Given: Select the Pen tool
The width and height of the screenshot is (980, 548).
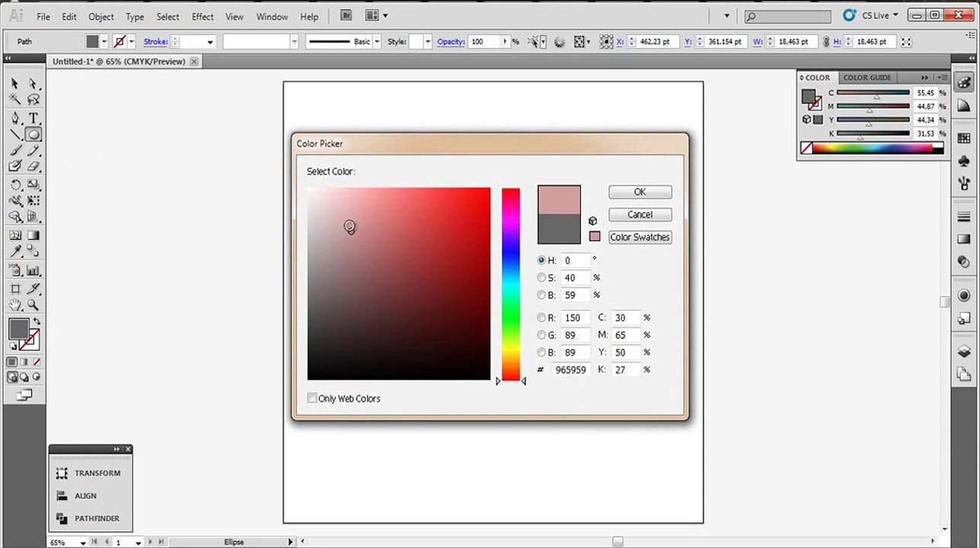Looking at the screenshot, I should (15, 118).
